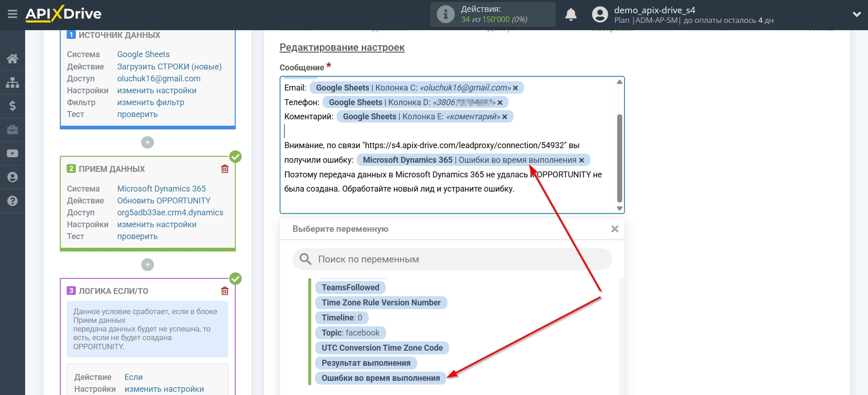Open the billing dollar sidebar icon
868x395 pixels.
[12, 106]
